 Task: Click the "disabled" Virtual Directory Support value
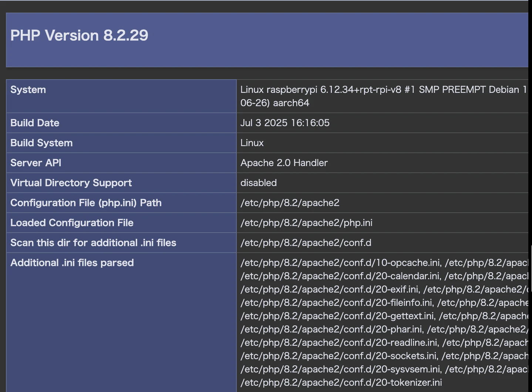click(x=259, y=183)
